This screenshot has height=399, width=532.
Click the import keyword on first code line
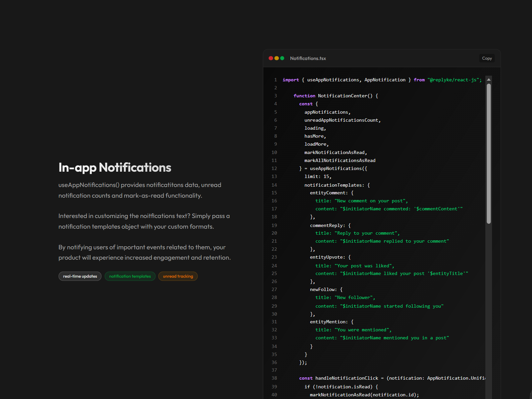[x=291, y=80]
